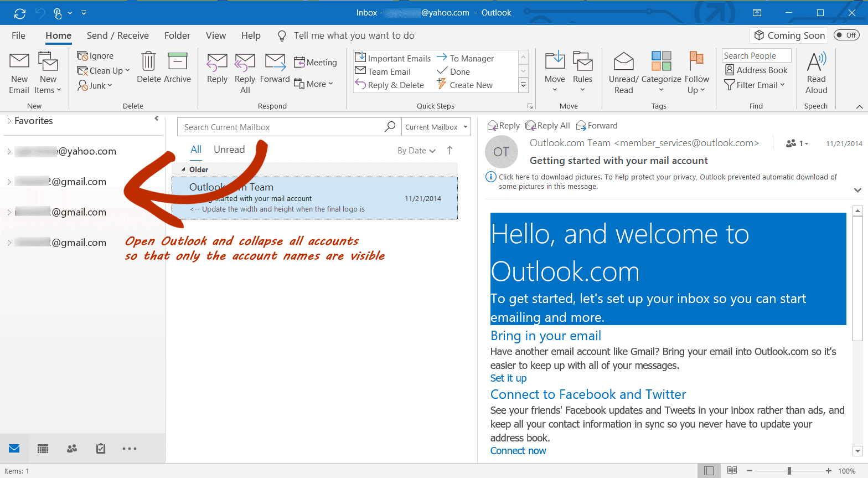The height and width of the screenshot is (478, 868).
Task: Expand the Quick Steps gallery
Action: tap(523, 85)
